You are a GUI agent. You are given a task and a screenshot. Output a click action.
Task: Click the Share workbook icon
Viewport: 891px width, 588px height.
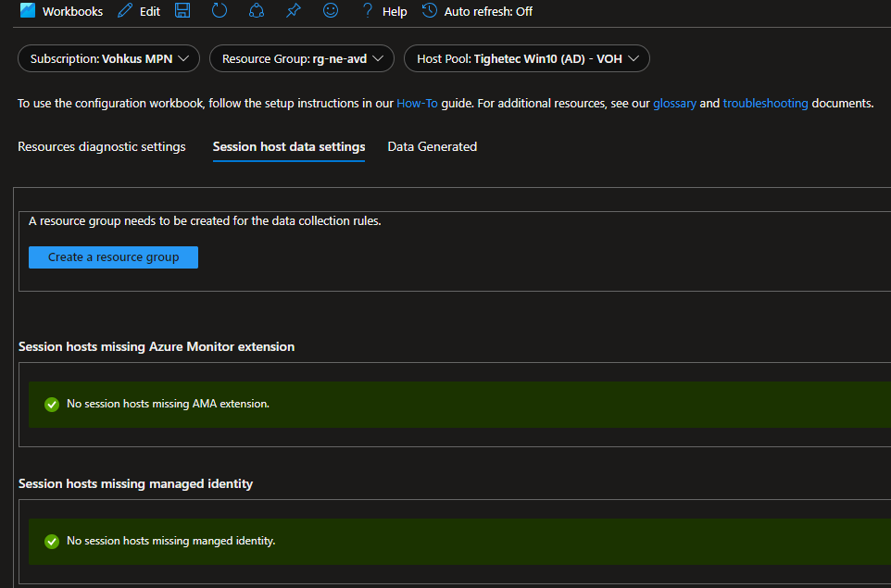click(x=257, y=10)
